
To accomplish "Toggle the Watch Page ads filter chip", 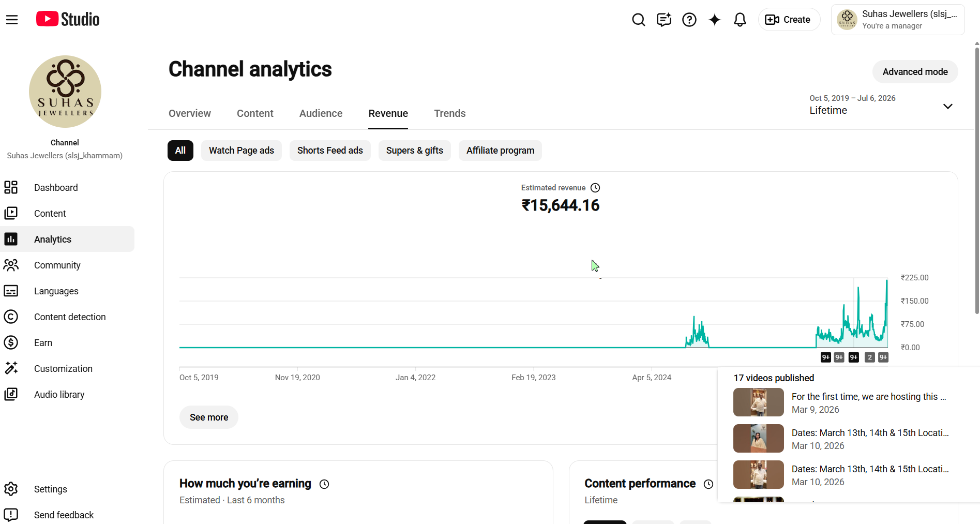I will 242,151.
